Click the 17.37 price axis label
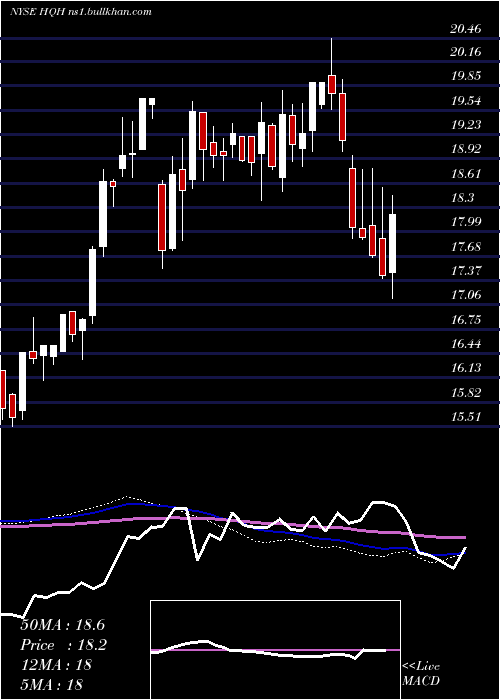The width and height of the screenshot is (500, 700). coord(466,270)
